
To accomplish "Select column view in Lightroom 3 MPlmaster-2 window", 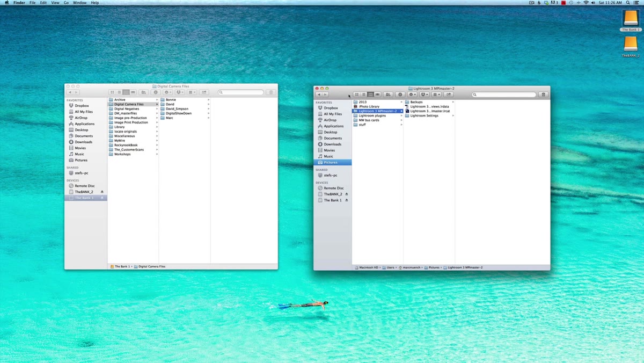I will click(371, 95).
